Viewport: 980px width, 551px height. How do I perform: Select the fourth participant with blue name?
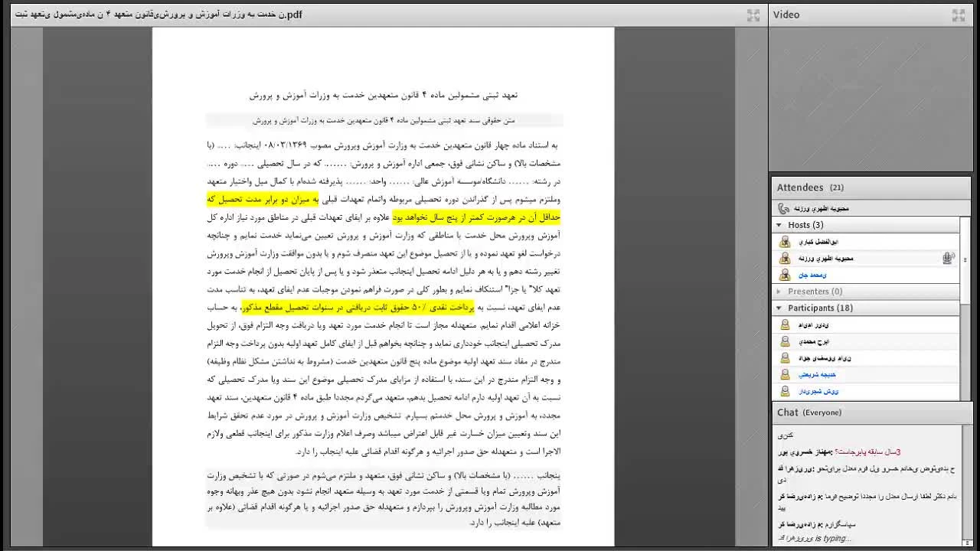pyautogui.click(x=817, y=375)
